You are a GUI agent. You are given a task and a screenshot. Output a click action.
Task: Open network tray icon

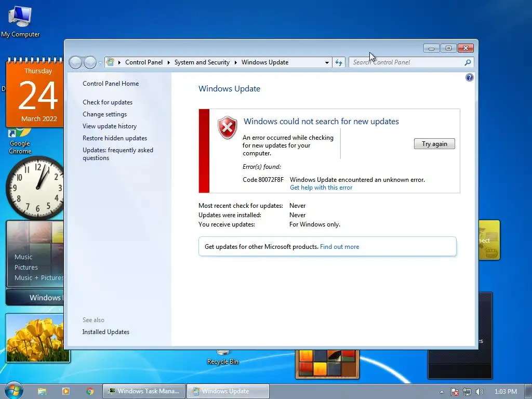click(x=467, y=392)
